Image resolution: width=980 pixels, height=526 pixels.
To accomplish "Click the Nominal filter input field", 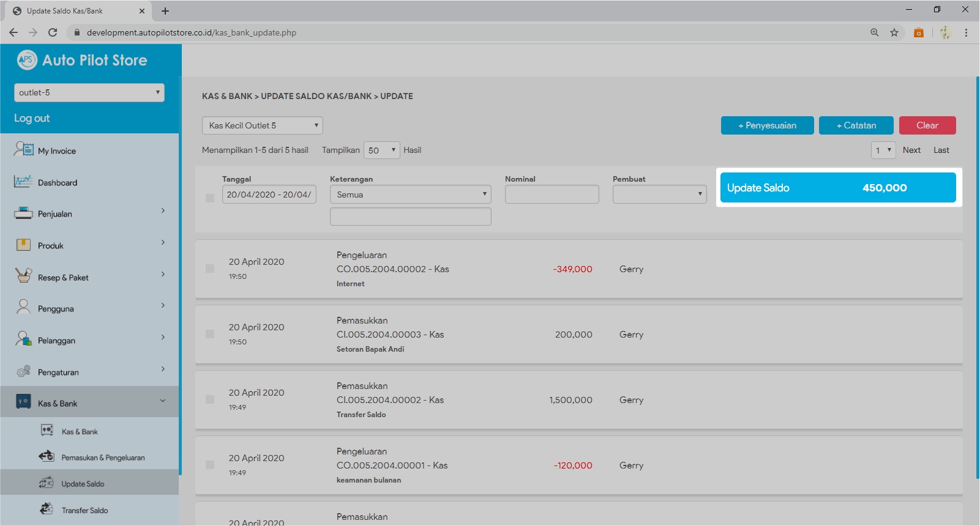I will coord(552,194).
